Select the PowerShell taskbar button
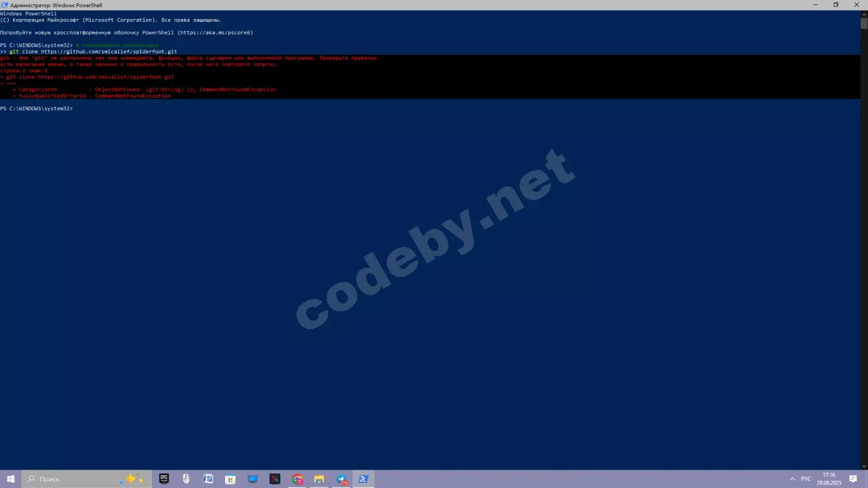This screenshot has height=488, width=868. click(363, 479)
